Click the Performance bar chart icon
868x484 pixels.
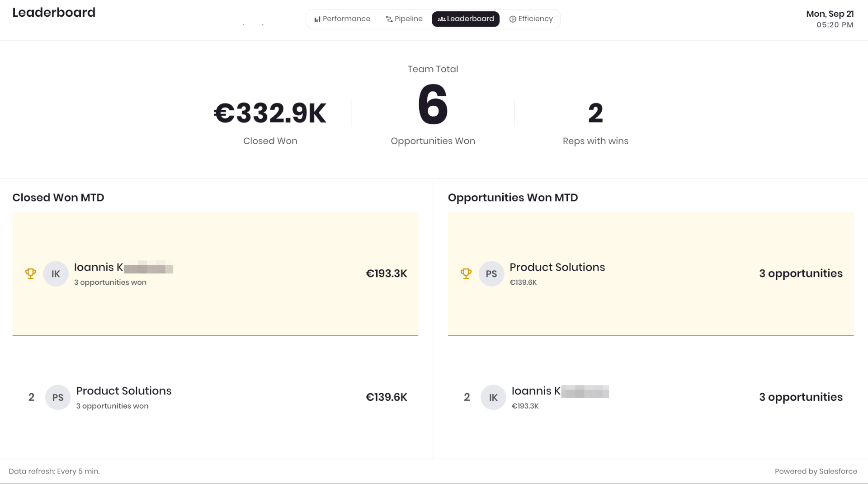click(317, 19)
